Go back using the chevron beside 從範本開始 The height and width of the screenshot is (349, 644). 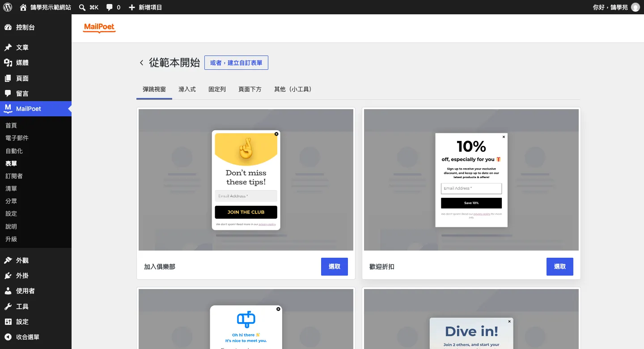[141, 63]
